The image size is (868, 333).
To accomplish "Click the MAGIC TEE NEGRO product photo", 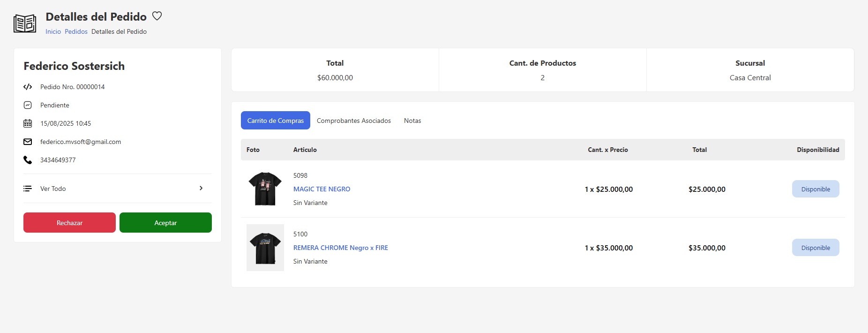I will pos(265,189).
